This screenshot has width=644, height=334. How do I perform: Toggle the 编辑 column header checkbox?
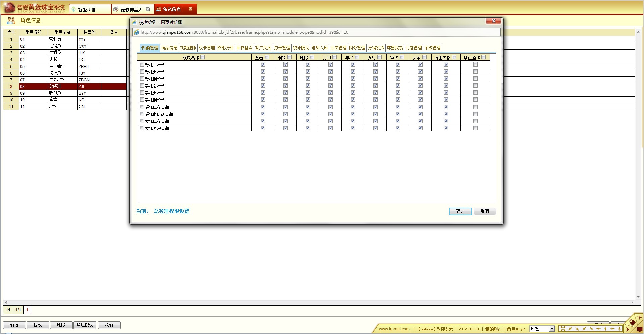point(290,57)
